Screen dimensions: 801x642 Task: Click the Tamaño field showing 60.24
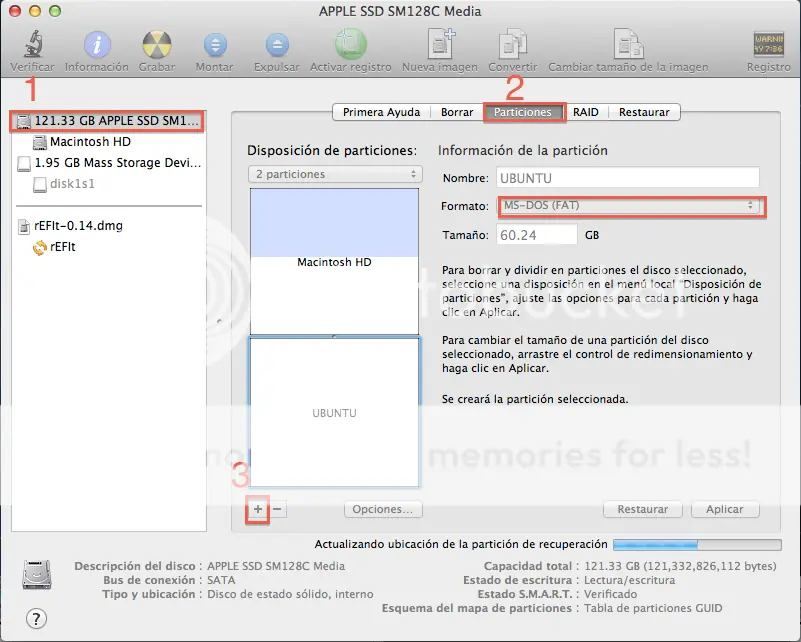pos(536,235)
